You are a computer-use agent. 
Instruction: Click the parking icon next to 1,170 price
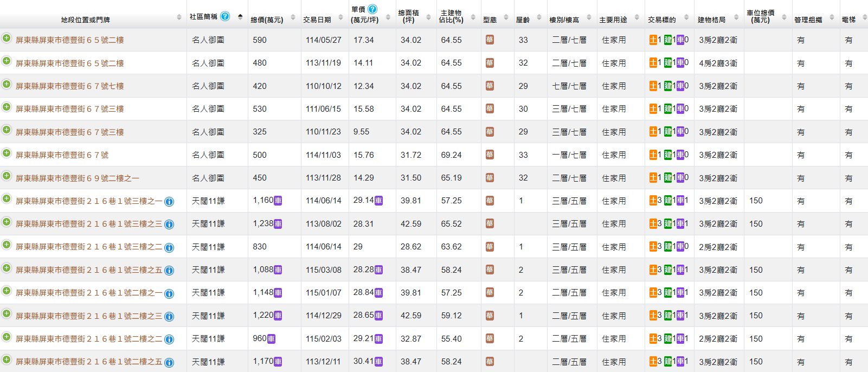(x=278, y=361)
